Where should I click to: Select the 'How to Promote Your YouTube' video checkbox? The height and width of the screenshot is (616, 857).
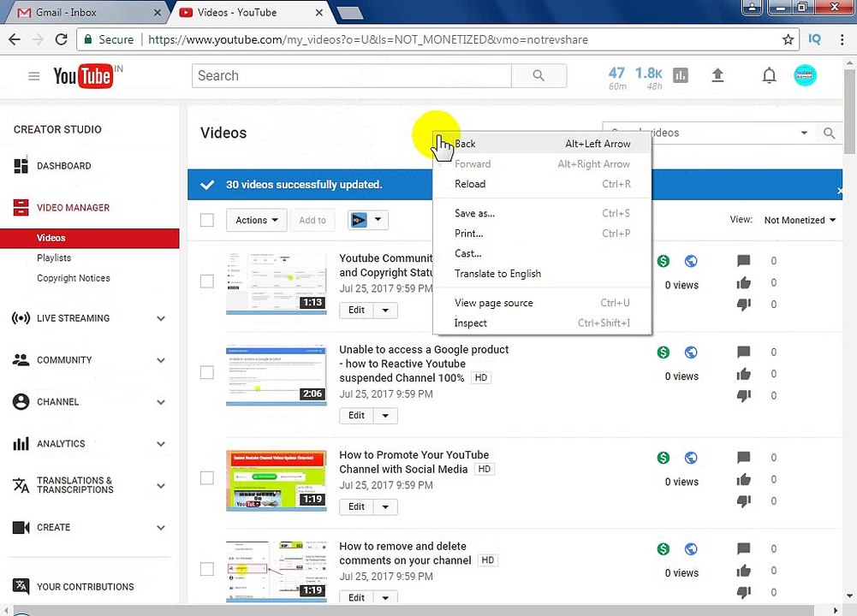[x=207, y=478]
